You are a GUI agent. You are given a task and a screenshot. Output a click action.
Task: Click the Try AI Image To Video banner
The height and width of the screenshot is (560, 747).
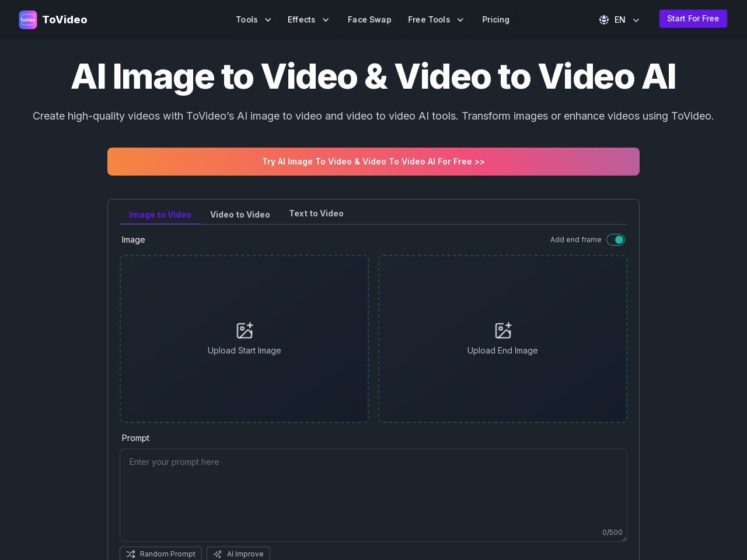pyautogui.click(x=373, y=162)
